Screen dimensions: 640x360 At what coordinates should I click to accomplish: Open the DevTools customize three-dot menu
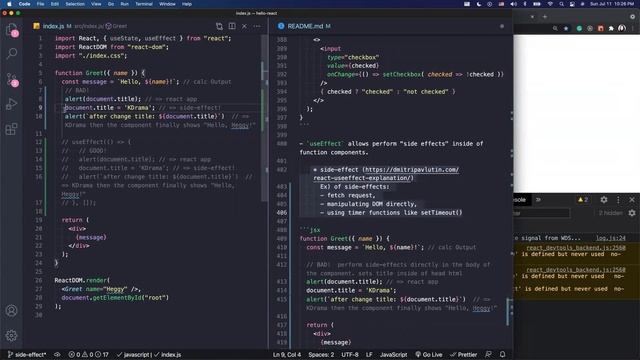tap(618, 200)
